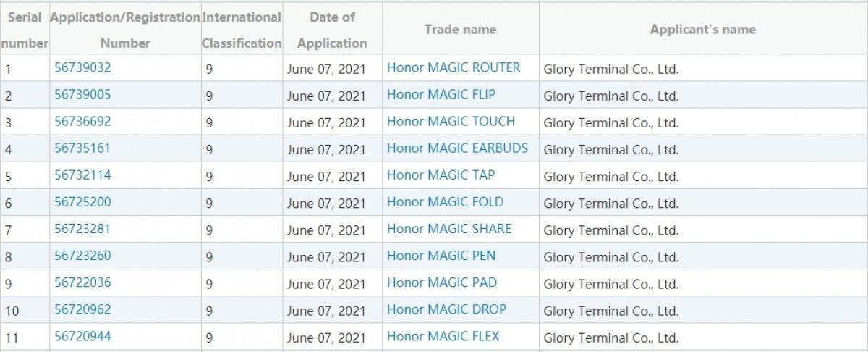Open registration number 56725200
The height and width of the screenshot is (352, 868).
point(82,201)
